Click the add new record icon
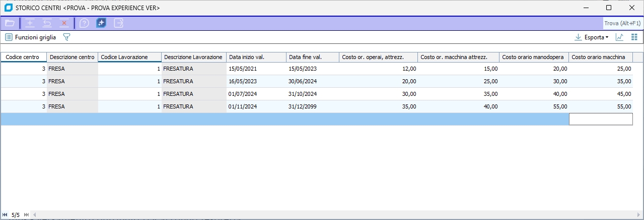The height and width of the screenshot is (220, 644). coord(30,23)
